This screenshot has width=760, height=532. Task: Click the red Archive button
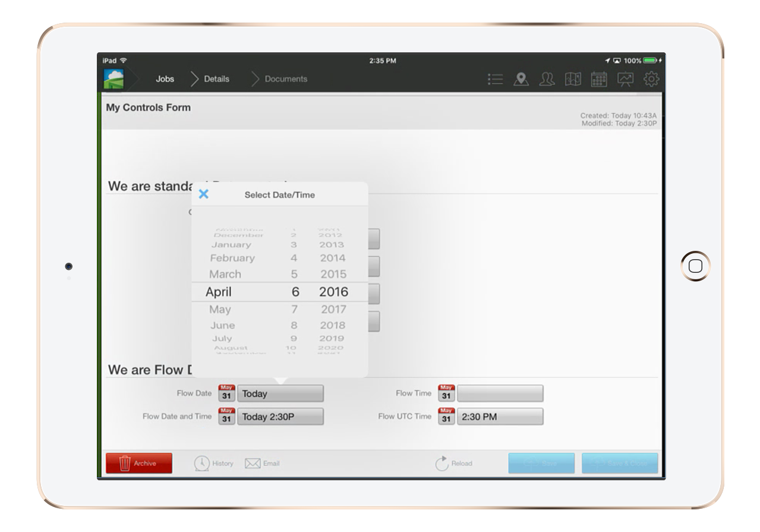139,464
